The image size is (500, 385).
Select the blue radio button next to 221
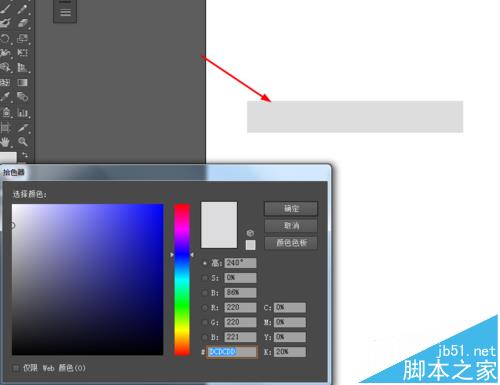click(205, 337)
